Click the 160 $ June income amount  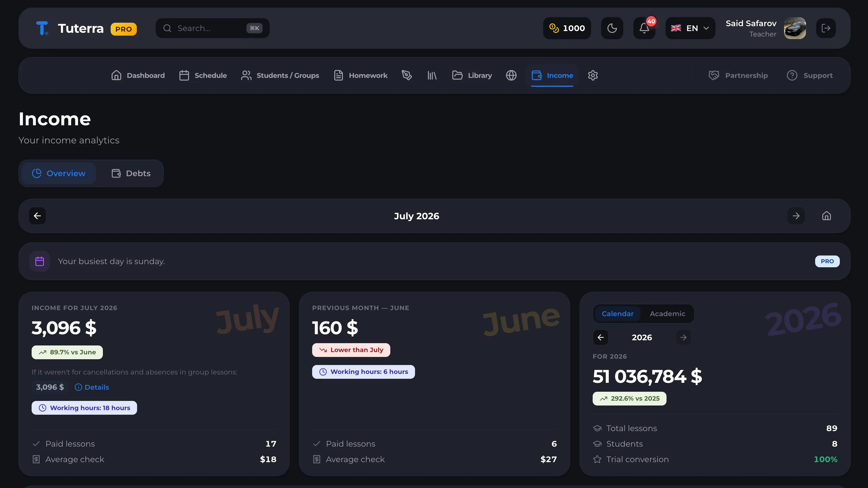coord(335,328)
